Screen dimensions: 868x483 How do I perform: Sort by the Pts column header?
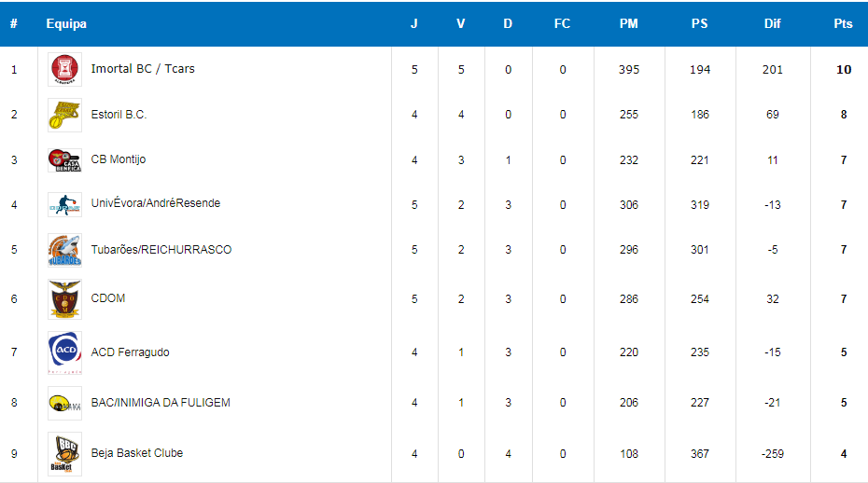[x=843, y=24]
